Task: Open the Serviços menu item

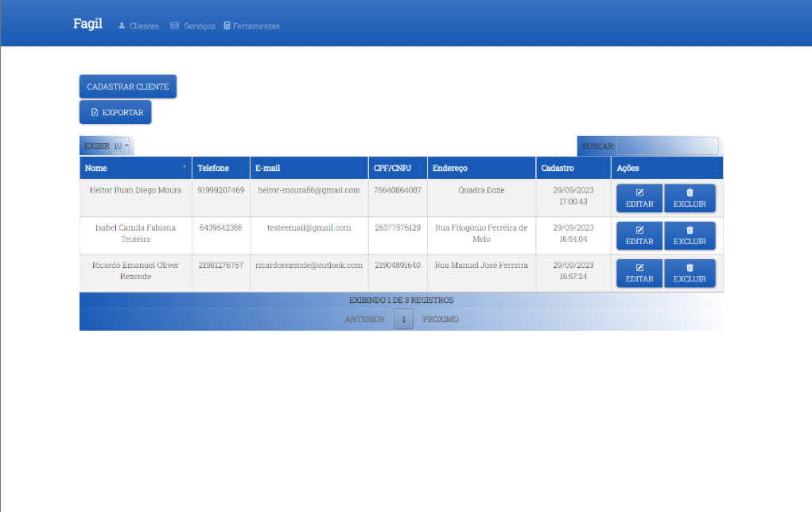Action: click(192, 26)
